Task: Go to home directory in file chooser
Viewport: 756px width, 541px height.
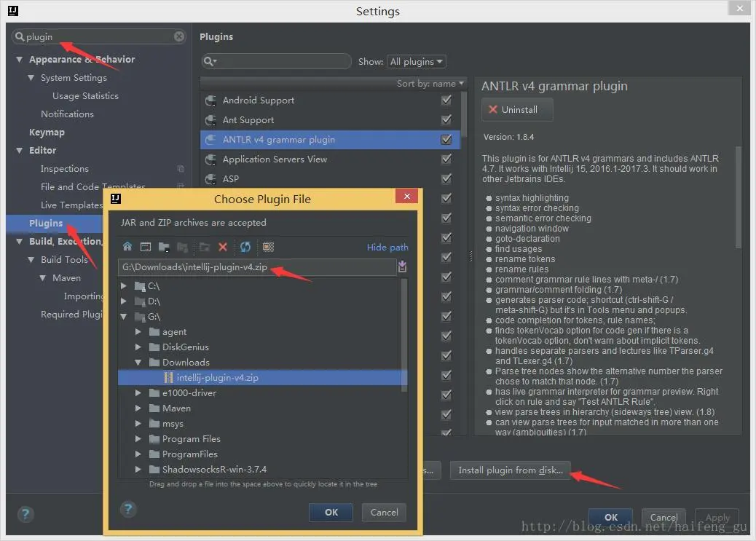Action: click(127, 247)
